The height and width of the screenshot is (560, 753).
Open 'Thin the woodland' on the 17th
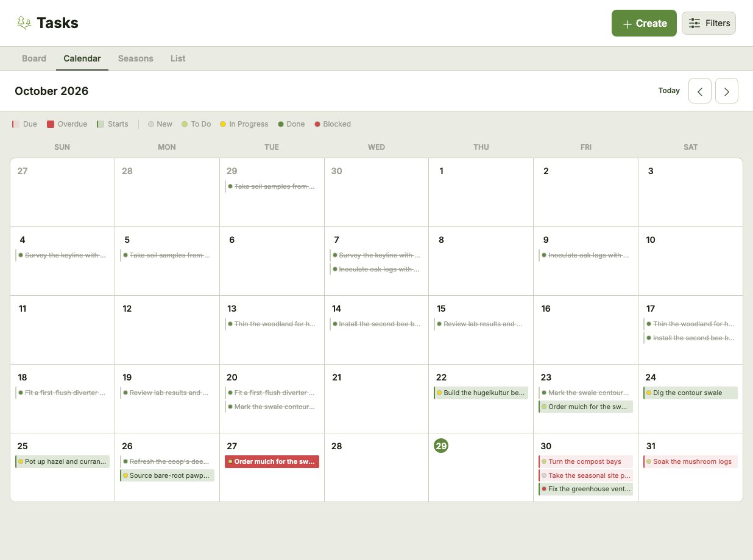(x=690, y=324)
